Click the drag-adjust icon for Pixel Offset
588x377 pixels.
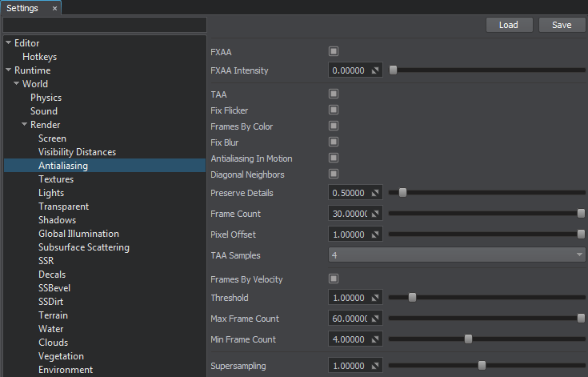tap(376, 235)
